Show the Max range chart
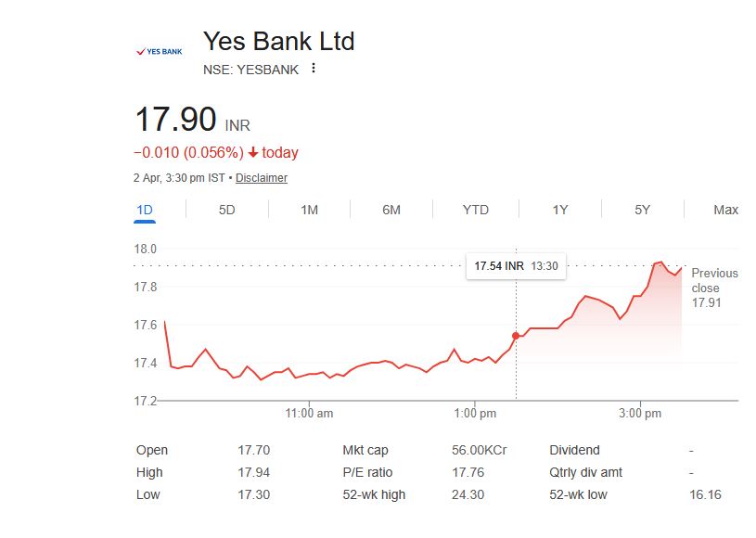Viewport: 756px width, 538px height. (725, 210)
